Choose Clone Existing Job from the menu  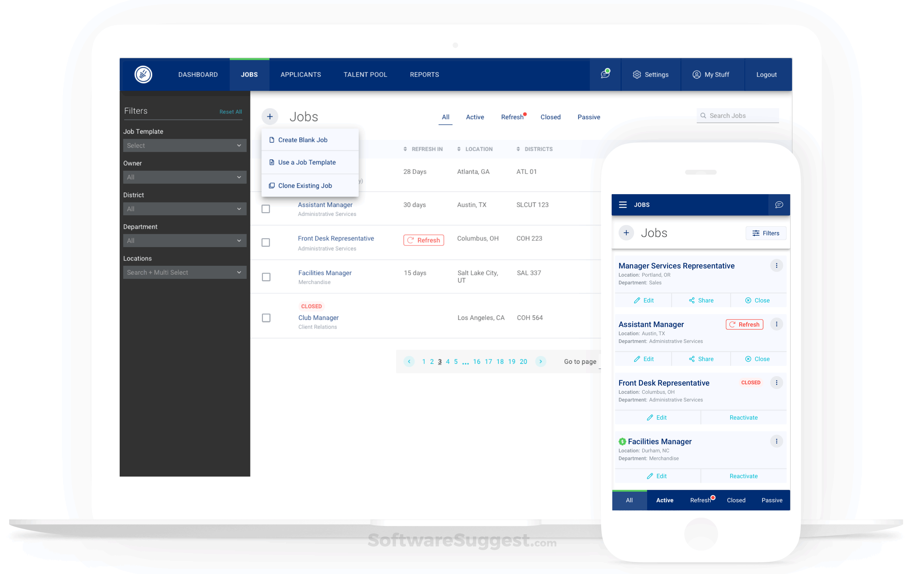pos(305,185)
